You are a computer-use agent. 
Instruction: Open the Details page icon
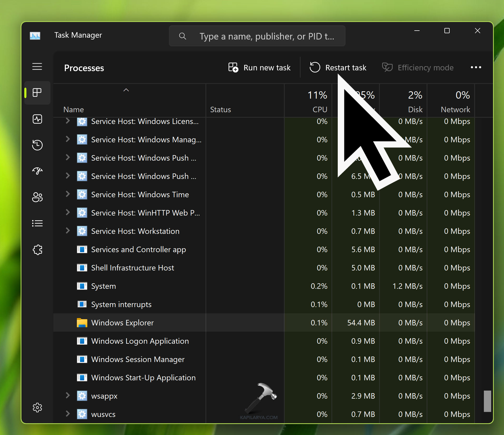[x=37, y=223]
